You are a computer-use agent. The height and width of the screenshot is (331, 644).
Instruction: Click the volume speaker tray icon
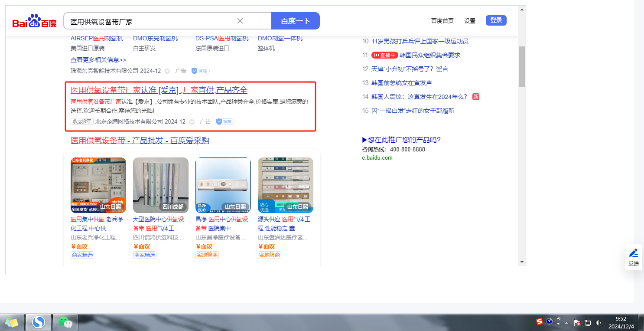(598, 323)
